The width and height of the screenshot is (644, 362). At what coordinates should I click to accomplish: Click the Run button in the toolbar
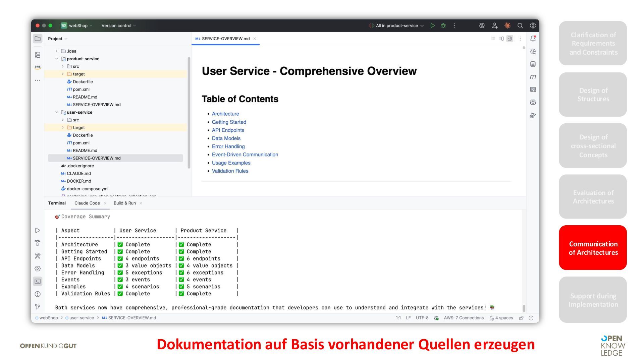tap(432, 25)
